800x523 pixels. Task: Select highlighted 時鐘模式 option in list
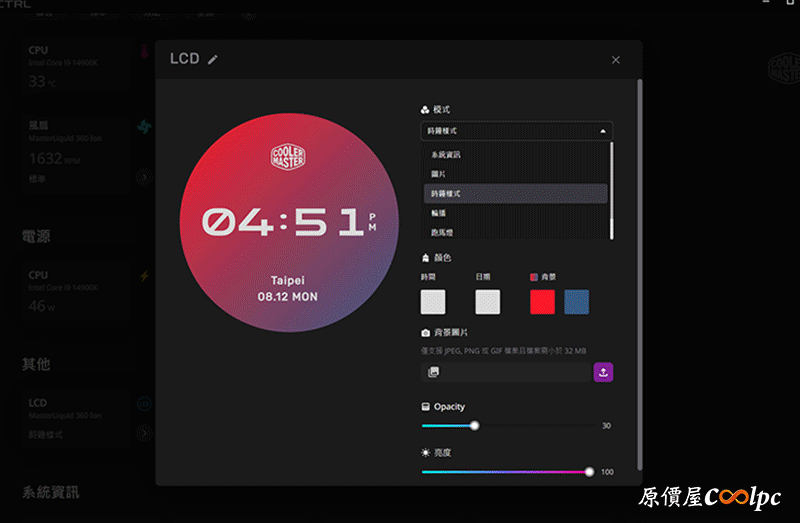click(515, 193)
